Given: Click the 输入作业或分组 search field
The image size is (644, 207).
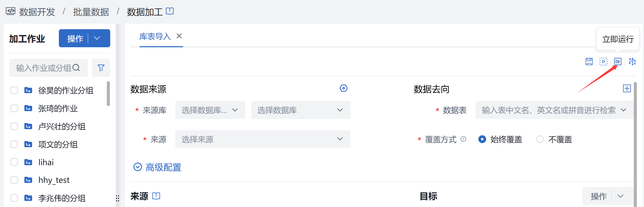Looking at the screenshot, I should (x=44, y=68).
